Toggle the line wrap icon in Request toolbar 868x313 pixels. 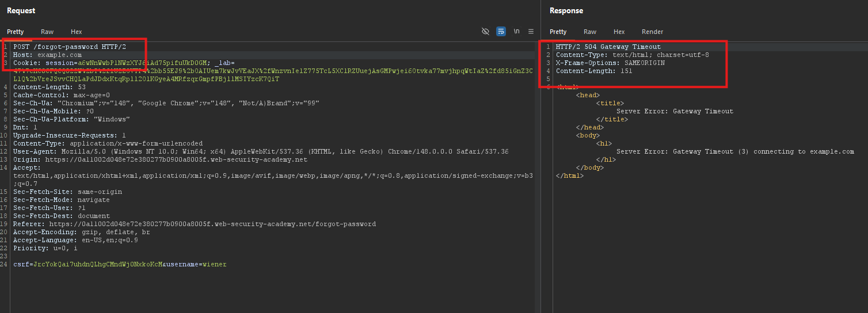coord(501,32)
